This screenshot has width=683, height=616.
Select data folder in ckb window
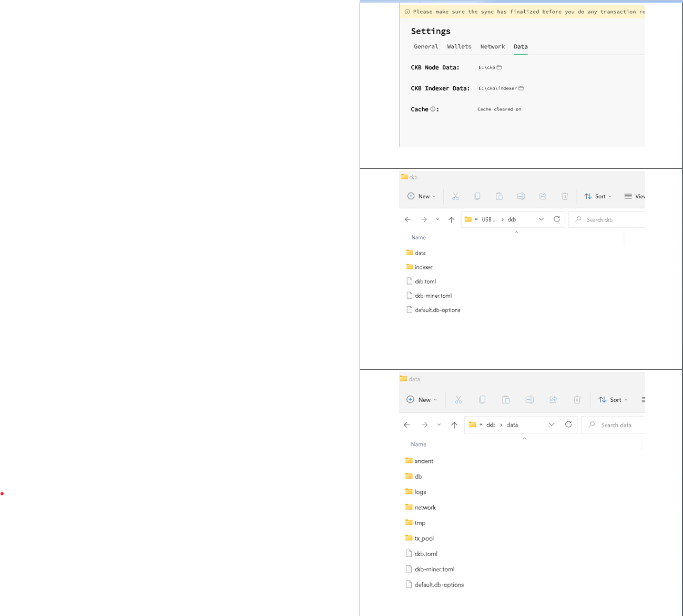point(416,253)
